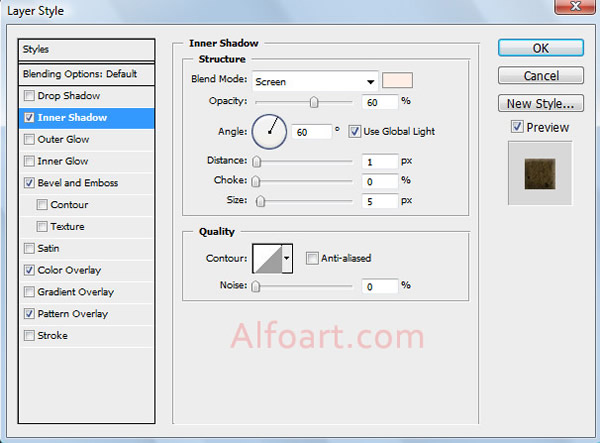Click the style preview thumbnail
This screenshot has height=443, width=600.
click(x=539, y=172)
